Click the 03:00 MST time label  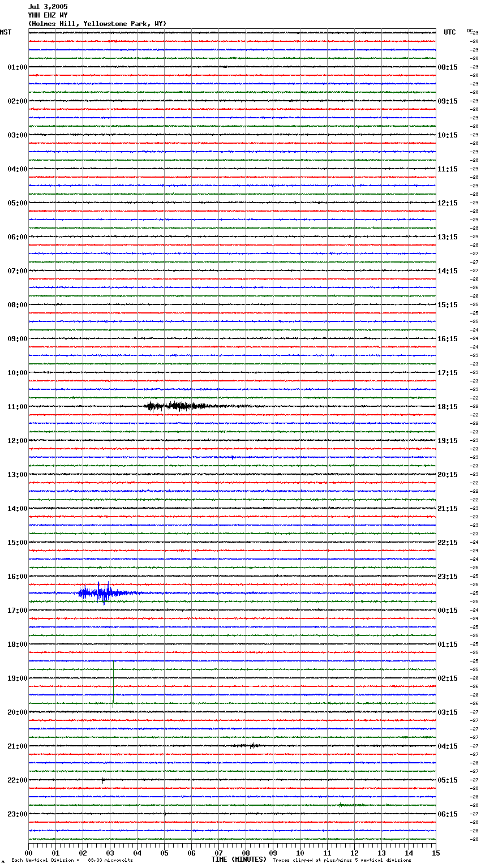[18, 135]
